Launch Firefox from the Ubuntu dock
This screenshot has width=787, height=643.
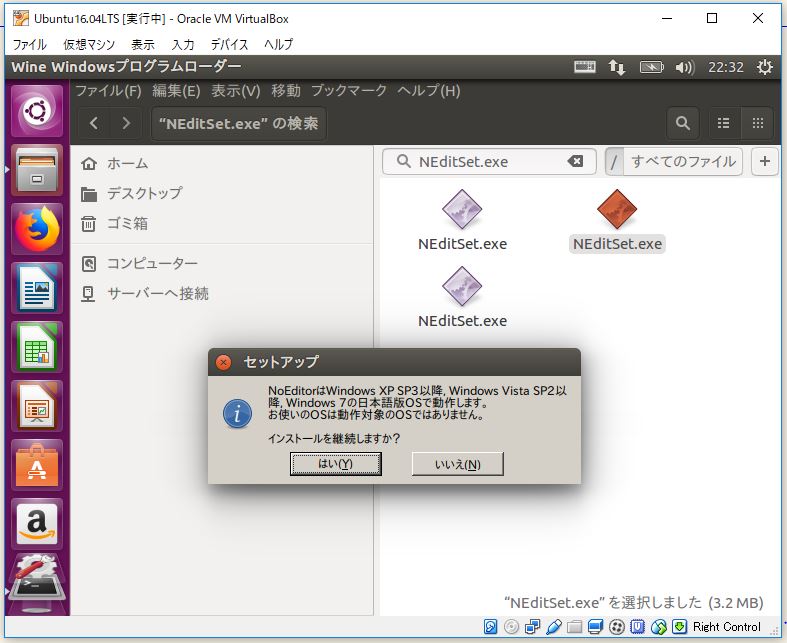click(x=37, y=229)
